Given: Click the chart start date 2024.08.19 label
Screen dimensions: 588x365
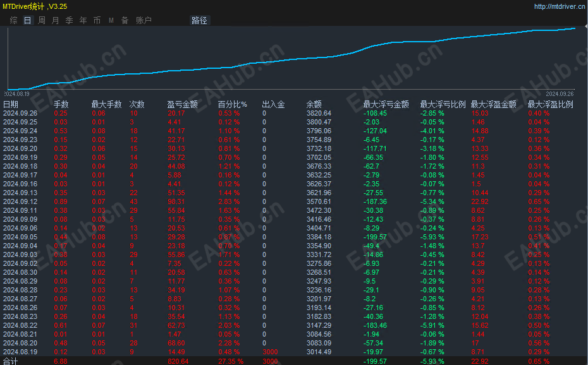Looking at the screenshot, I should (17, 94).
